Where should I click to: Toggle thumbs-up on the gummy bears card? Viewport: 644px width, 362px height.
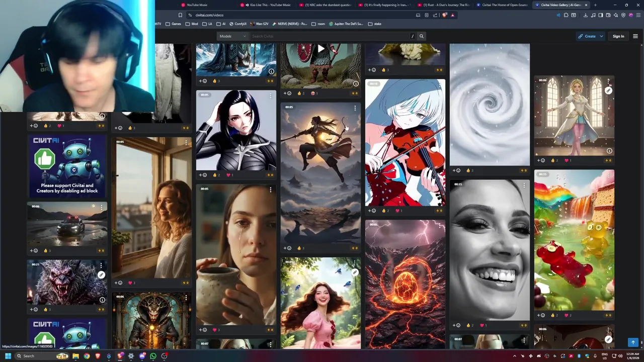coord(554,315)
